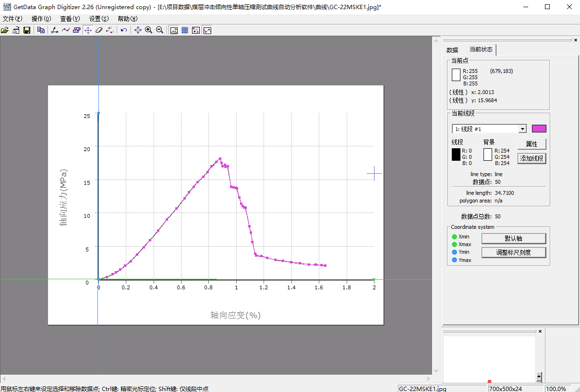Click the vertical scrollbar down arrow
The width and height of the screenshot is (580, 392).
click(436, 371)
